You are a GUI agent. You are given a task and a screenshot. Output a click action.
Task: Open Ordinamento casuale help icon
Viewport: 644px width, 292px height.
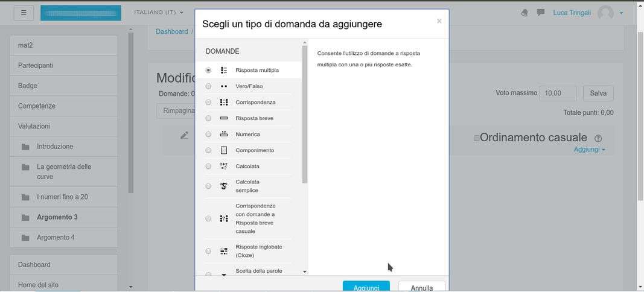[598, 138]
